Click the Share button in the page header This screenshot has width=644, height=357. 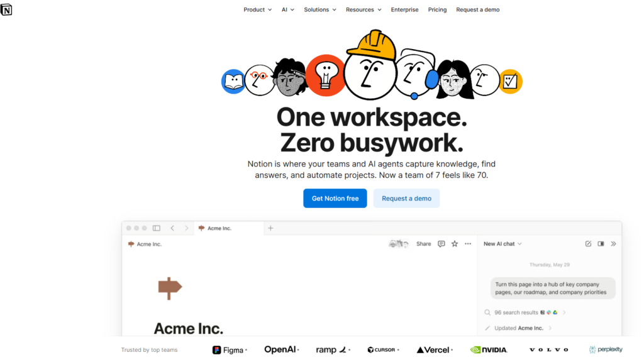pos(423,244)
